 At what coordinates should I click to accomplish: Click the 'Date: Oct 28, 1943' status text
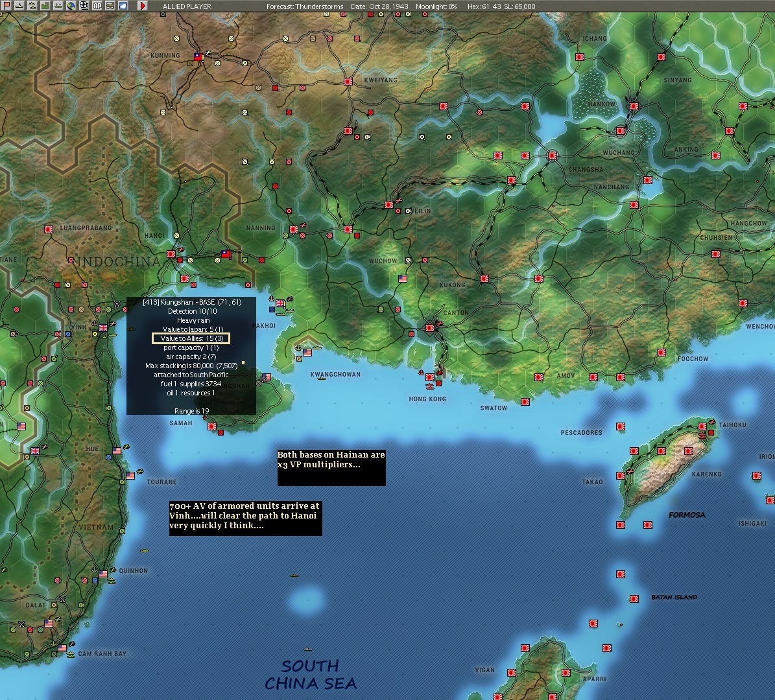[x=379, y=6]
